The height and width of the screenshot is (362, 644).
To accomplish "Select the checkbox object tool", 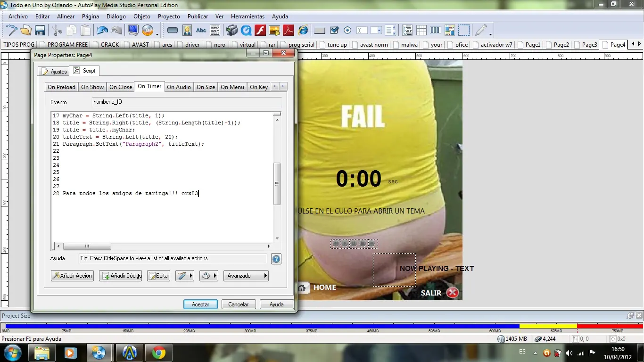I will pyautogui.click(x=334, y=31).
